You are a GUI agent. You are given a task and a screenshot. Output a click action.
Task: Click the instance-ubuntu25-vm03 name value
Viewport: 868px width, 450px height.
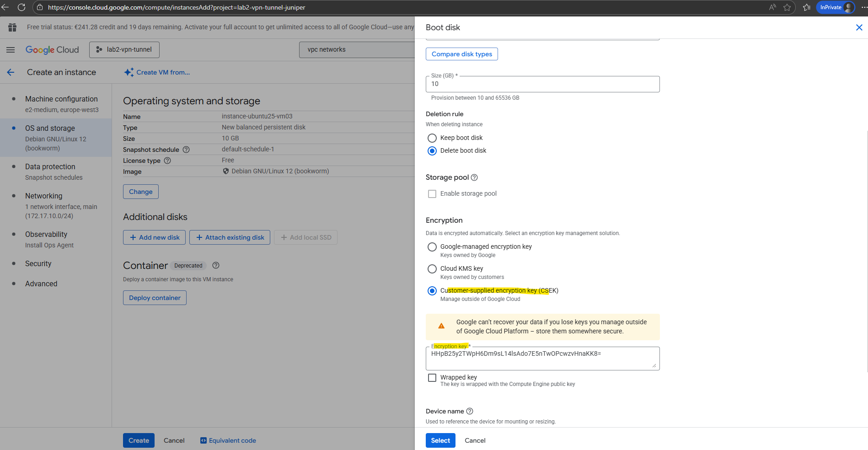(257, 116)
